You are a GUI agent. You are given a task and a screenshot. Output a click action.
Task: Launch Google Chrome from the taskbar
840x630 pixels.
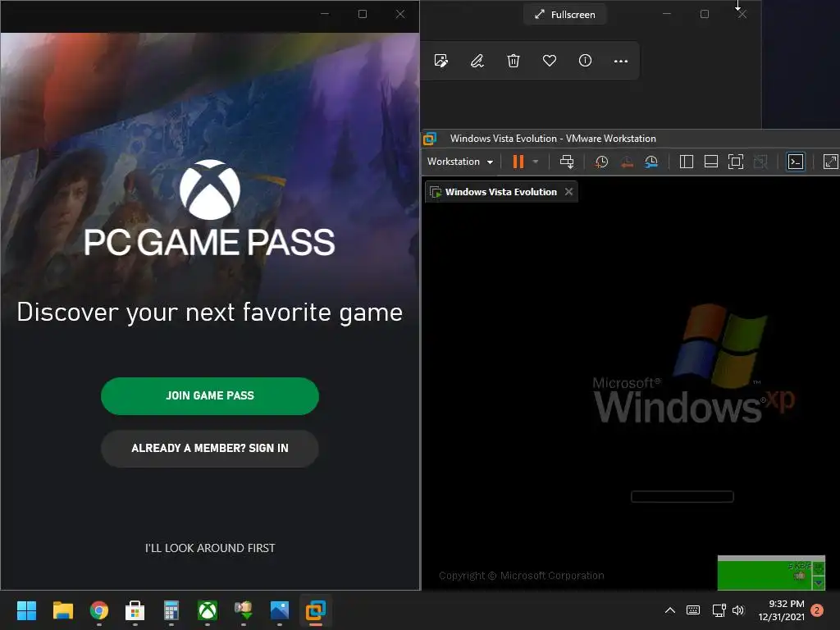coord(99,610)
